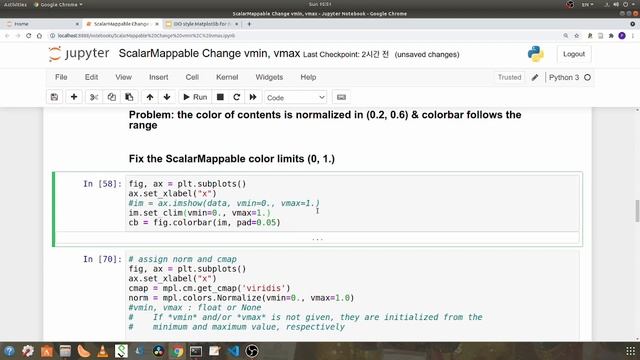
Task: Open the Insert menu
Action: (x=158, y=77)
